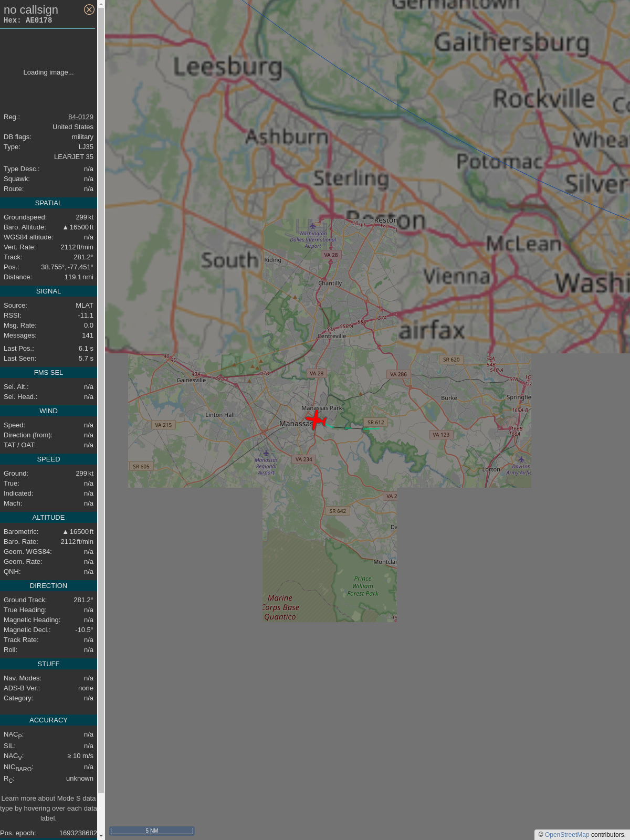
Task: Collapse the SIGNAL section header
Action: coord(48,291)
